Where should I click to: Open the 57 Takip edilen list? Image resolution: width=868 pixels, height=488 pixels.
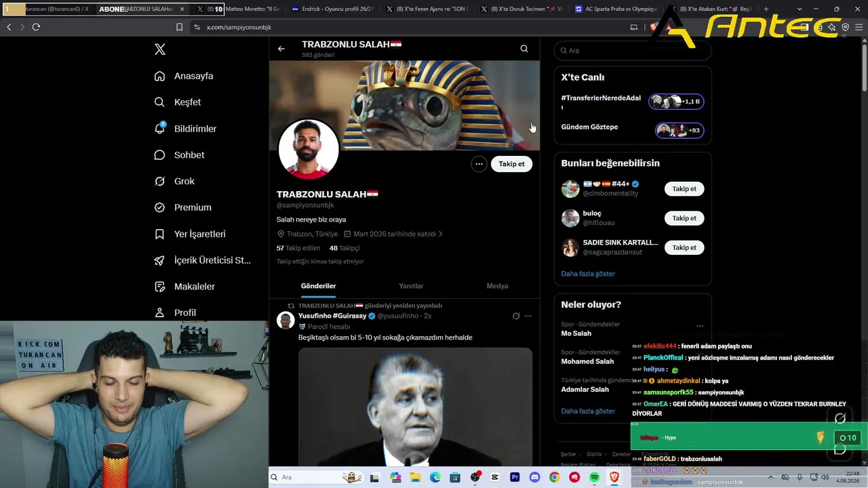(x=298, y=248)
